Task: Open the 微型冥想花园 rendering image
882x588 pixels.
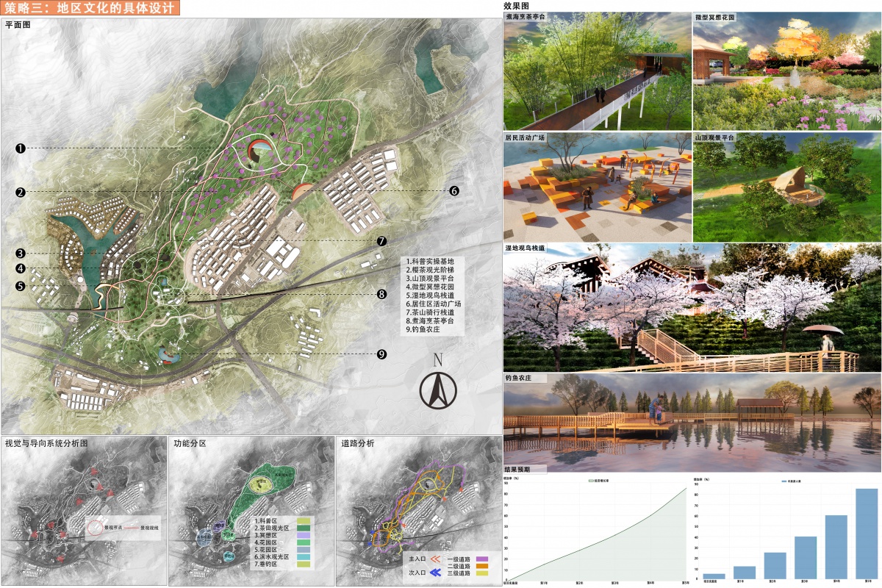Action: (786, 71)
